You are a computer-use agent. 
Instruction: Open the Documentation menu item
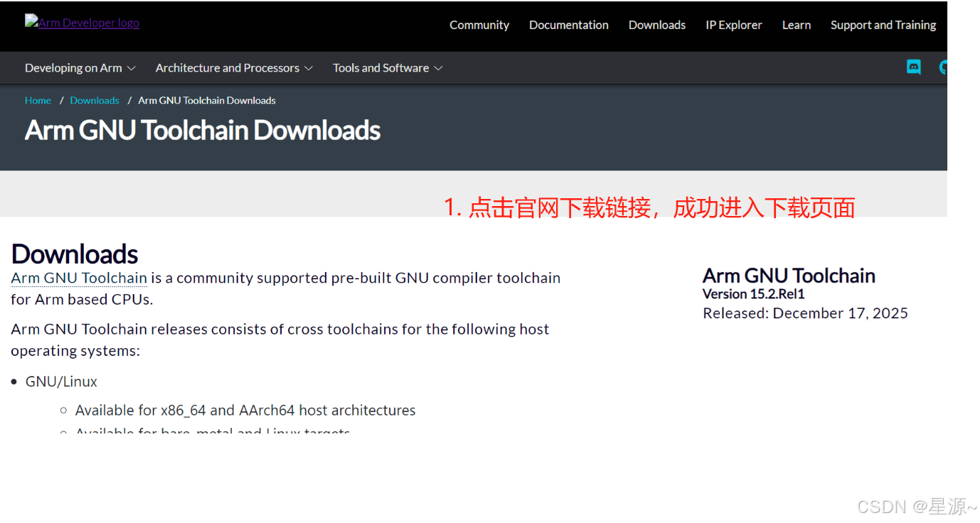569,25
